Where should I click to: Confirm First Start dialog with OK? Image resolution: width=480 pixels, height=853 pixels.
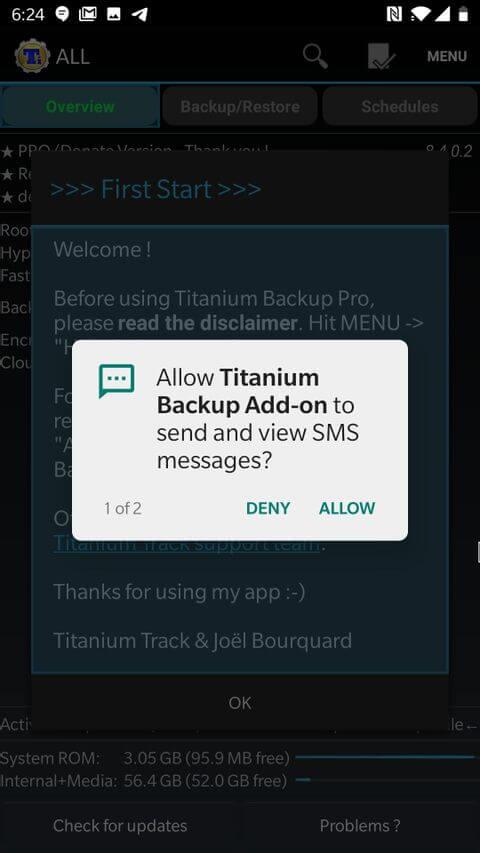coord(240,703)
